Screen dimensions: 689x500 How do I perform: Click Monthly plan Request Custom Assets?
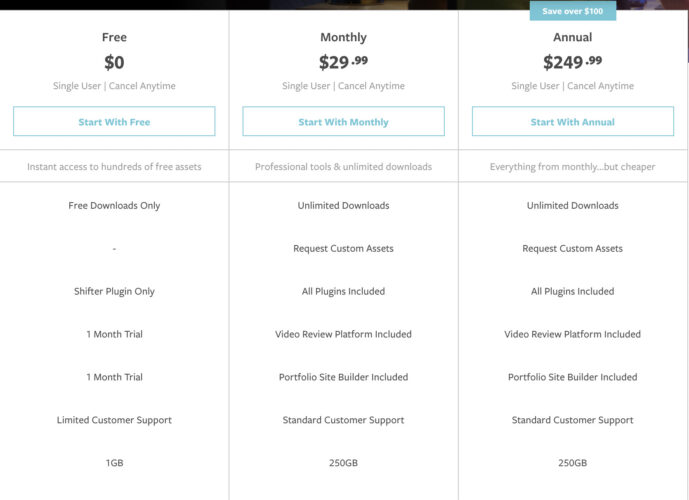(x=343, y=248)
